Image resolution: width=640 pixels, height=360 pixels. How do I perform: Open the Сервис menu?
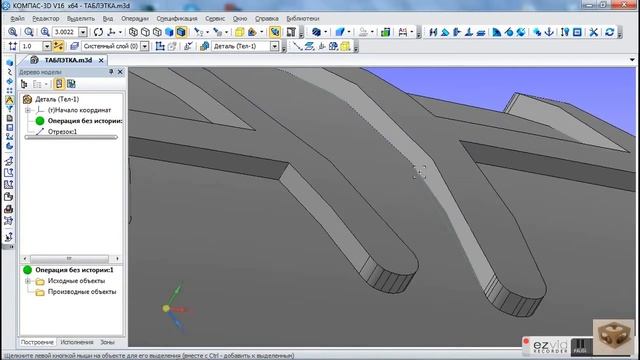coord(215,19)
